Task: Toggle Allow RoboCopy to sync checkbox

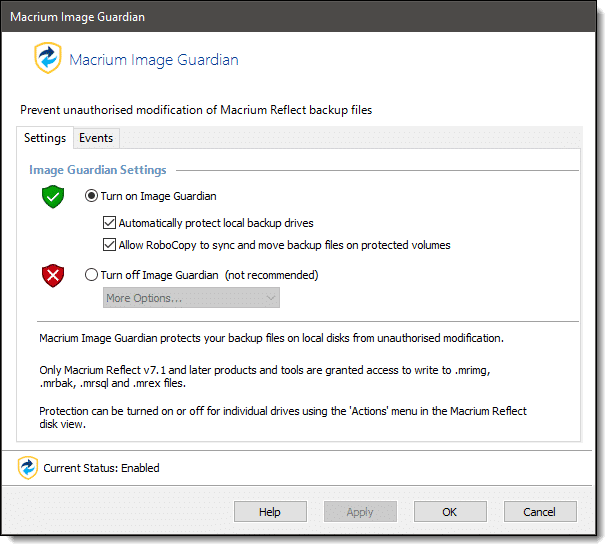Action: 109,245
